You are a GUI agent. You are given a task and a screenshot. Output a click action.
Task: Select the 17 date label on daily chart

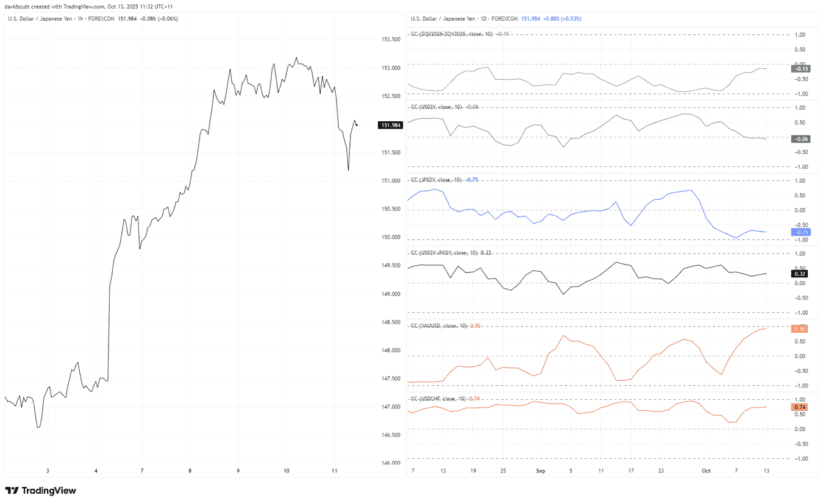pos(632,471)
